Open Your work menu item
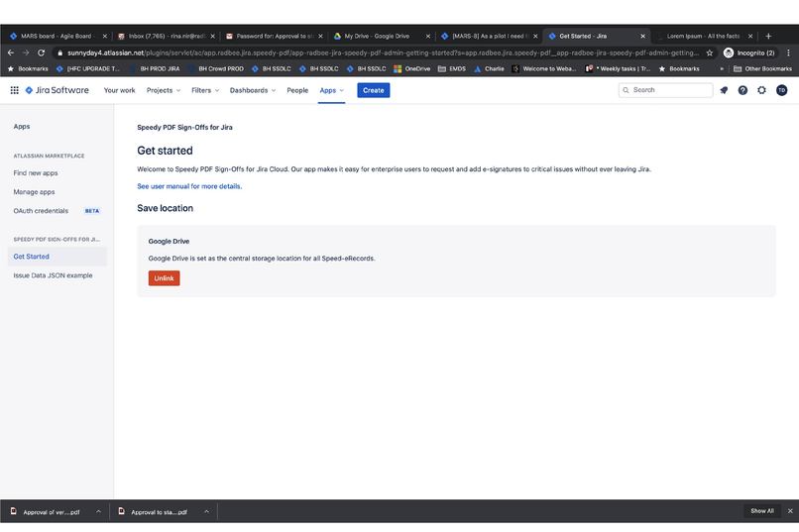This screenshot has height=532, width=799. [119, 90]
